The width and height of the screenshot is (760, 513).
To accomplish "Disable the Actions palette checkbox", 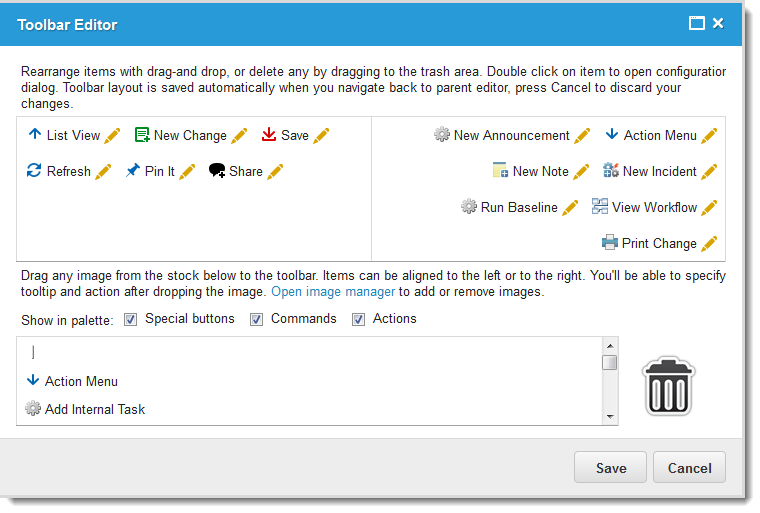I will pyautogui.click(x=358, y=320).
